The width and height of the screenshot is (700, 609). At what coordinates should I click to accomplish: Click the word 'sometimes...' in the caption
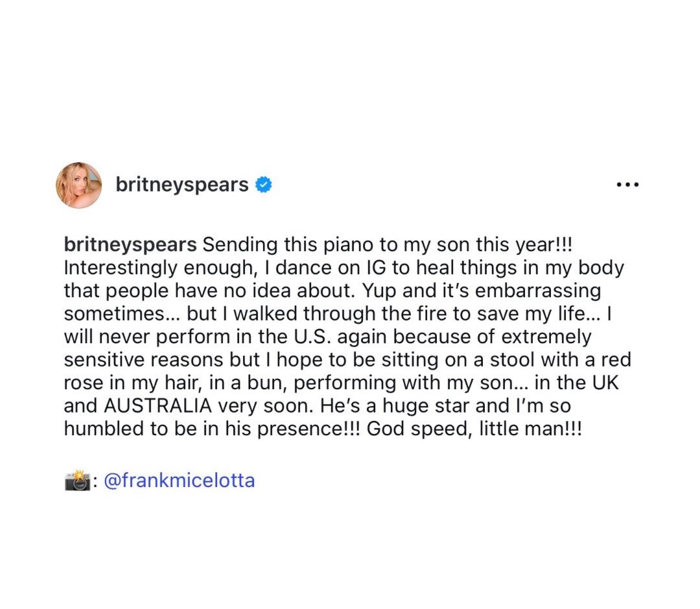pyautogui.click(x=121, y=315)
